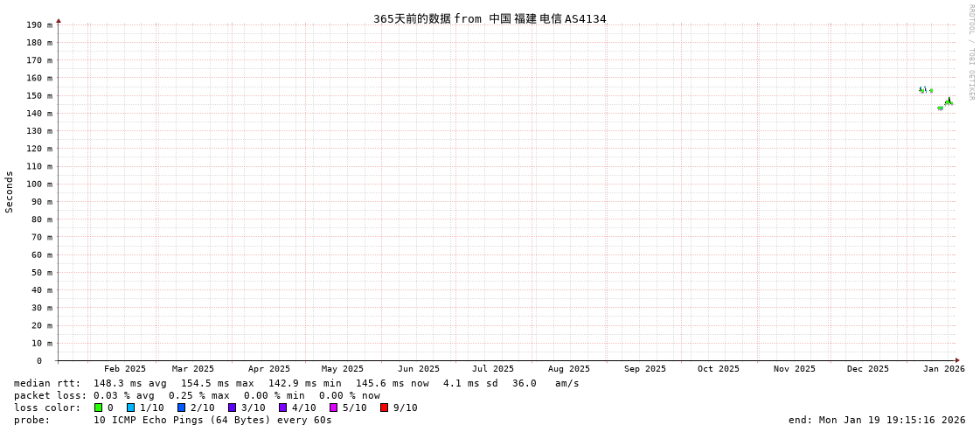The width and height of the screenshot is (980, 432).
Task: Click the median rtt statistics row
Action: [296, 383]
